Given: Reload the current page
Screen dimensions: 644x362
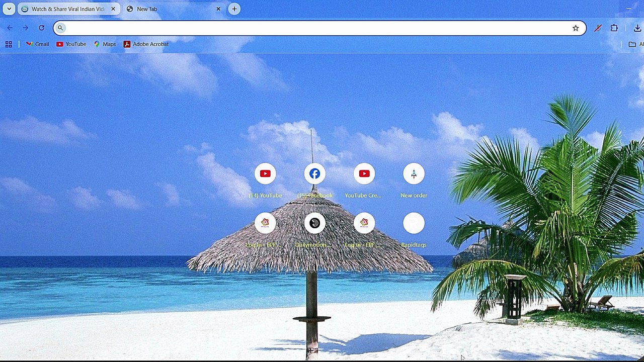Looking at the screenshot, I should tap(42, 28).
